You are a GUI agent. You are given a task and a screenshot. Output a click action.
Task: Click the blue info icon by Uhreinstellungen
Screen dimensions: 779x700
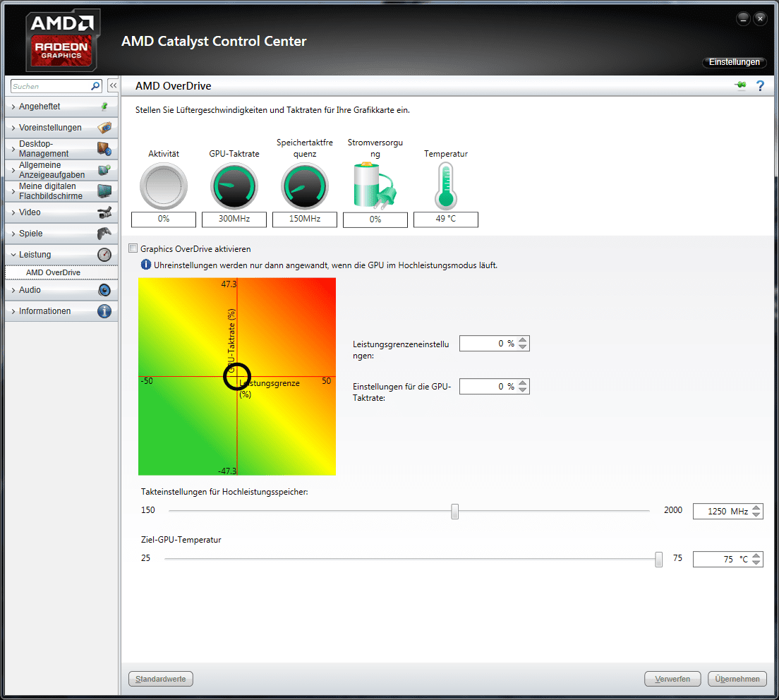[x=145, y=265]
